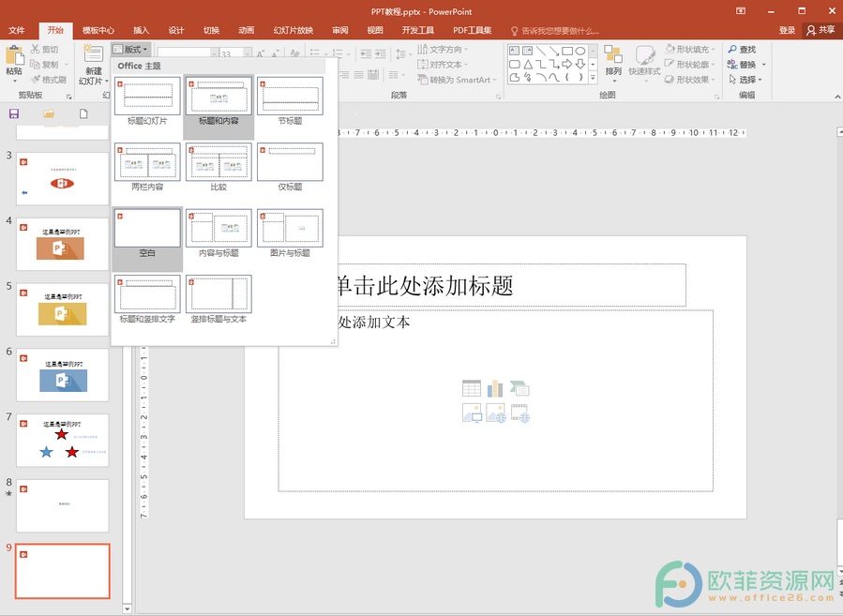Select slide 7 thumbnail with stars
This screenshot has width=843, height=616.
coord(63,440)
